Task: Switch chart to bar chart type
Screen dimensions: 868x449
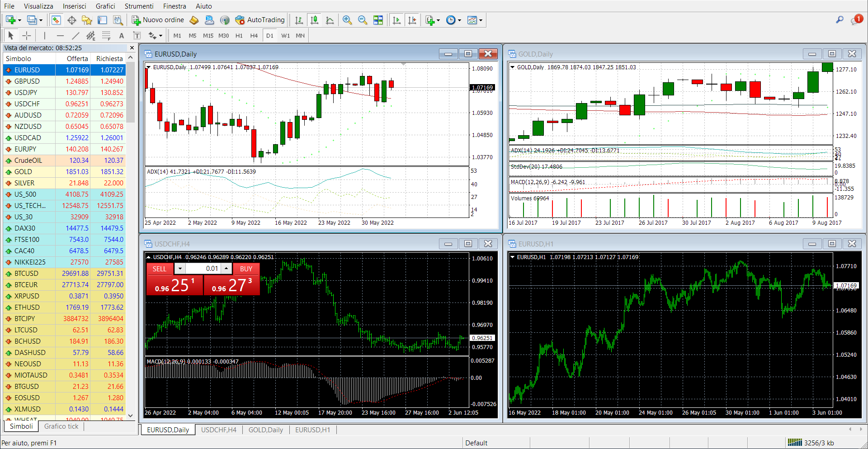Action: (299, 20)
